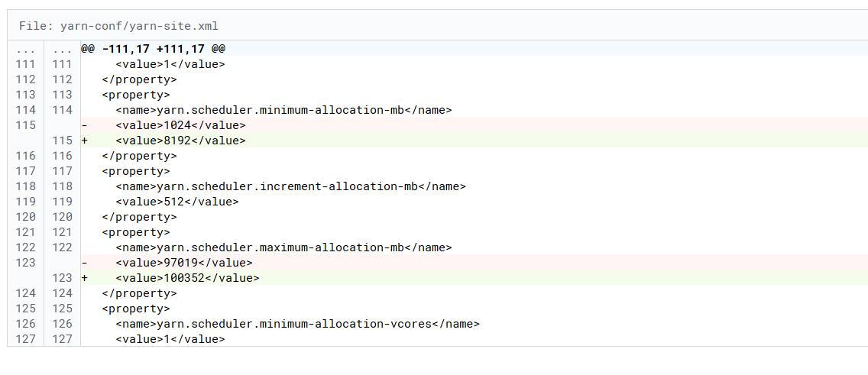Click the line with value 512

pyautogui.click(x=177, y=202)
